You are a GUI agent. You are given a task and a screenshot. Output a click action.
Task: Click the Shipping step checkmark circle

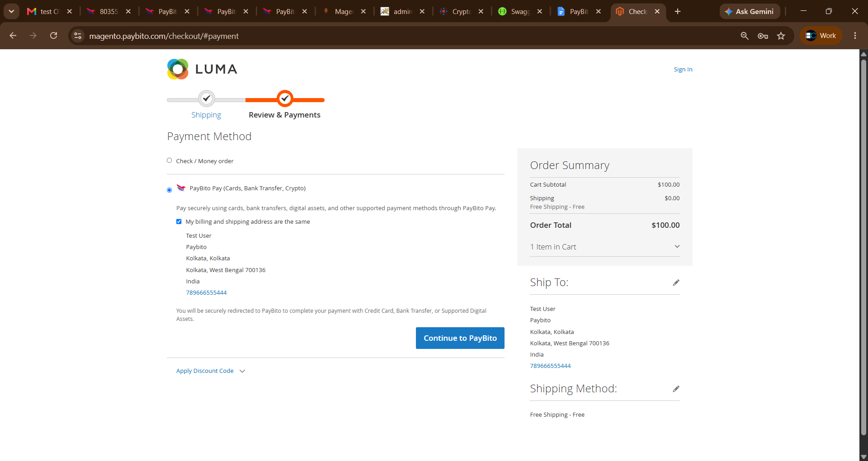(x=207, y=98)
